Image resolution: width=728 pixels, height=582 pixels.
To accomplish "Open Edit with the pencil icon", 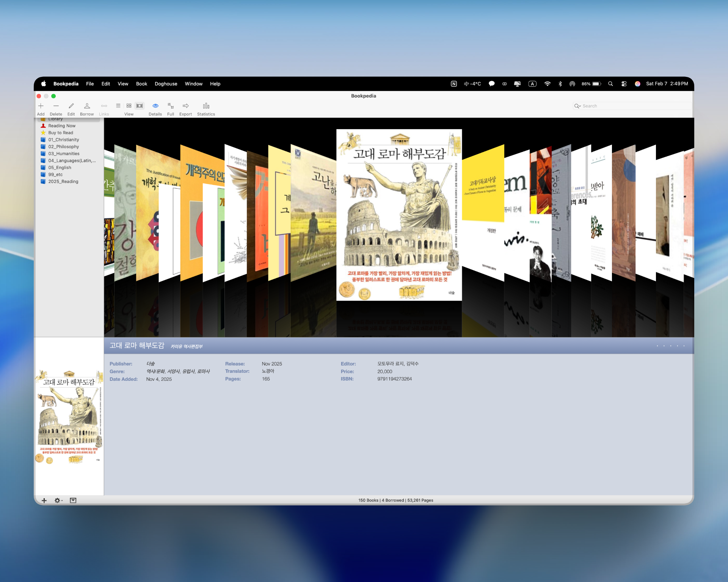I will tap(71, 106).
